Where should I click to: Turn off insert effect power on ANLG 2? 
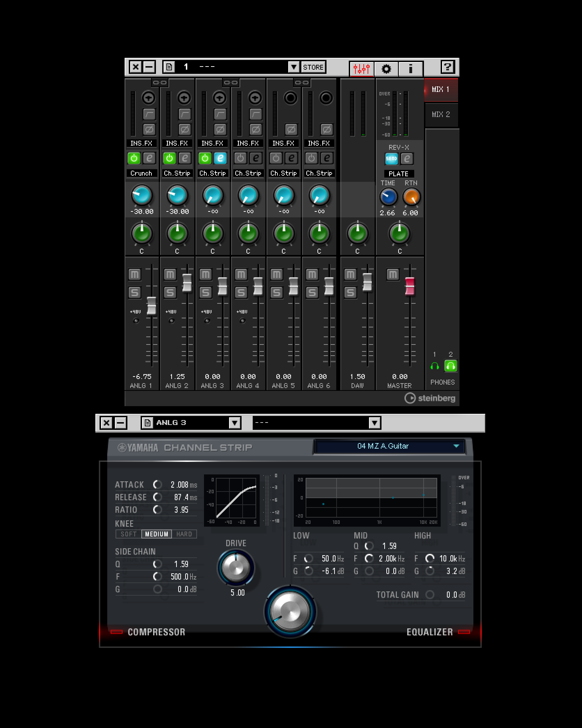[170, 158]
